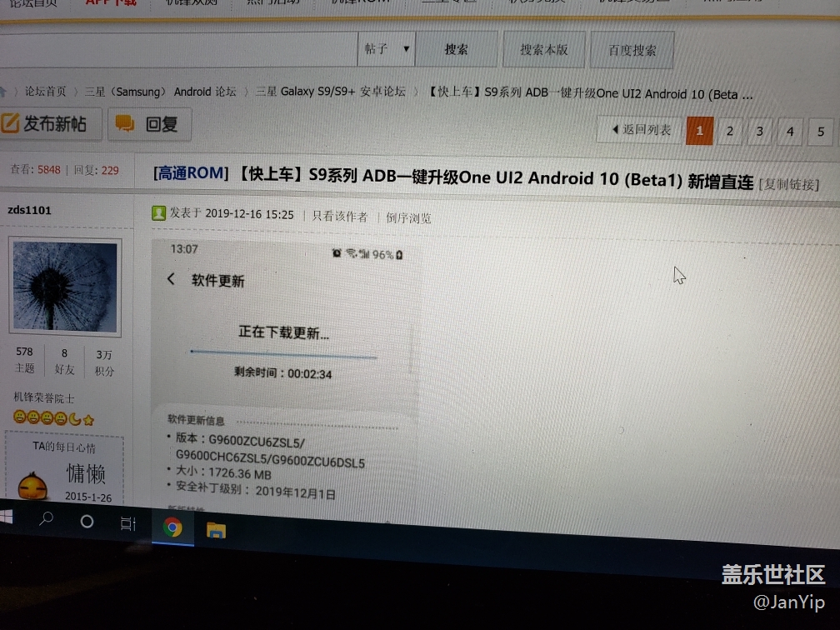Click the 回复 button
This screenshot has width=840, height=630.
pos(148,124)
